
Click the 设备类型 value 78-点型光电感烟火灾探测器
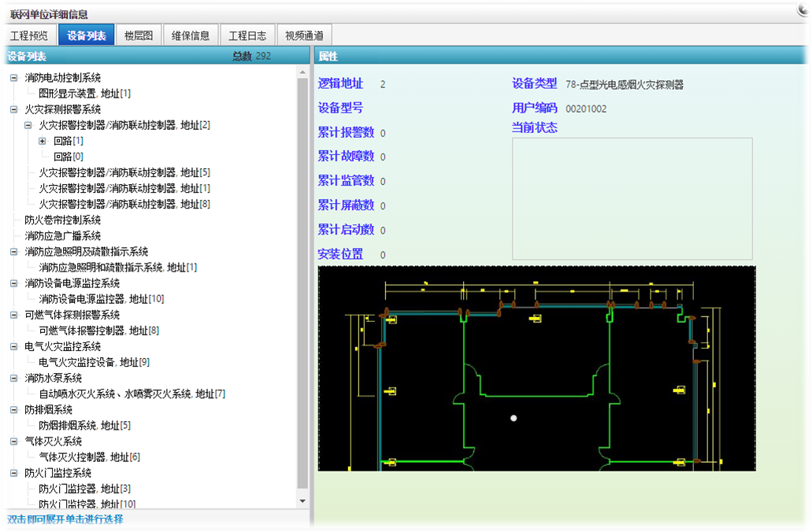click(625, 84)
